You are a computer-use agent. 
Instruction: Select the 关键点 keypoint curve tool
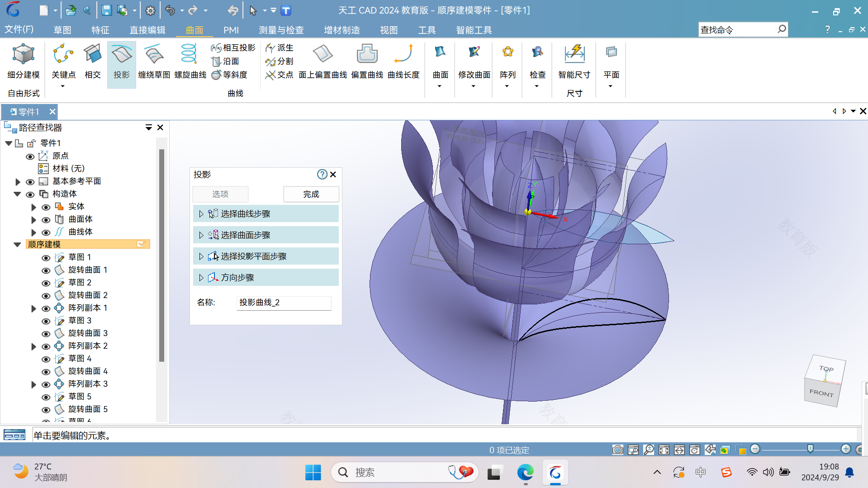point(63,62)
